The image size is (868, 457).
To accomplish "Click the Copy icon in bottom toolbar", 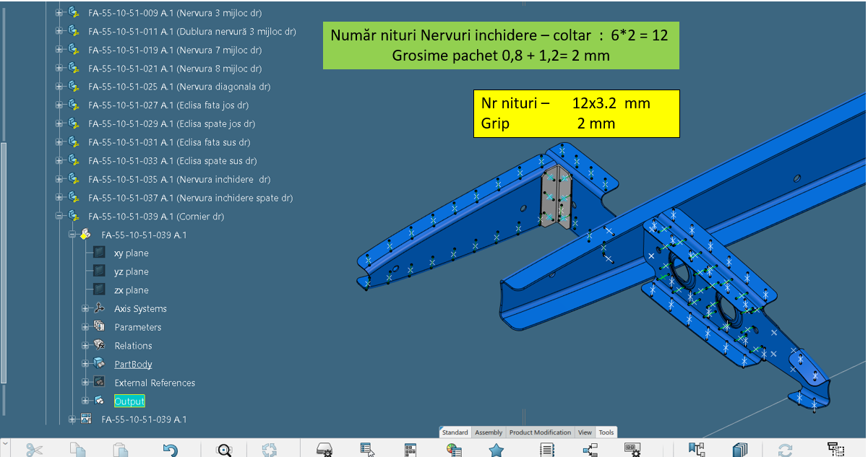I will tap(77, 450).
